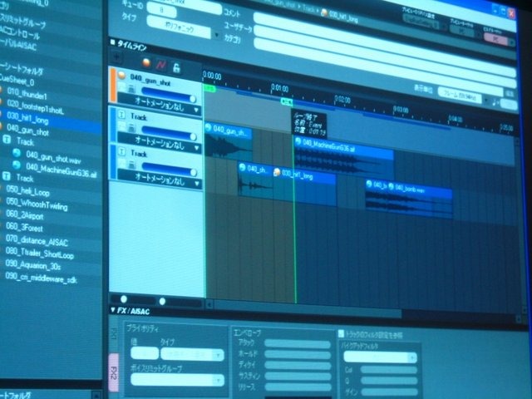Select 010_thunder1 in the cue tree
The width and height of the screenshot is (532, 399).
point(27,94)
